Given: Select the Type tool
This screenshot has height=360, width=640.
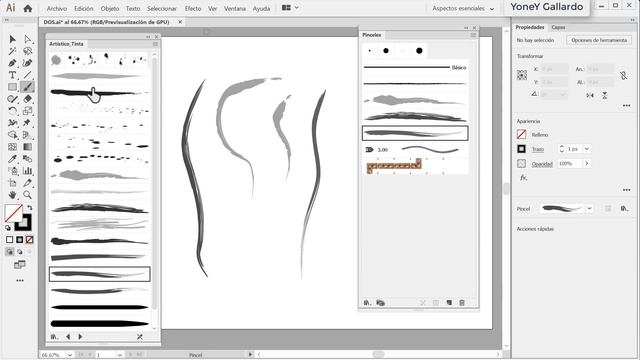Looking at the screenshot, I should (x=12, y=75).
